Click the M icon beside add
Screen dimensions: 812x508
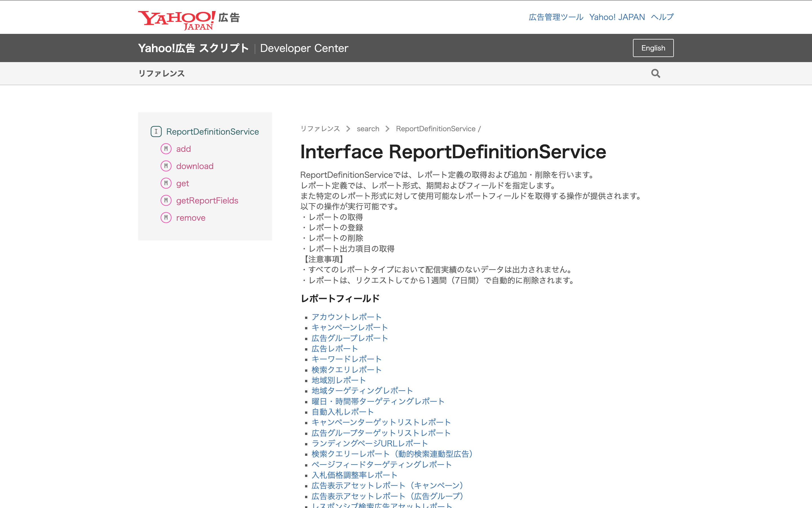pos(166,149)
